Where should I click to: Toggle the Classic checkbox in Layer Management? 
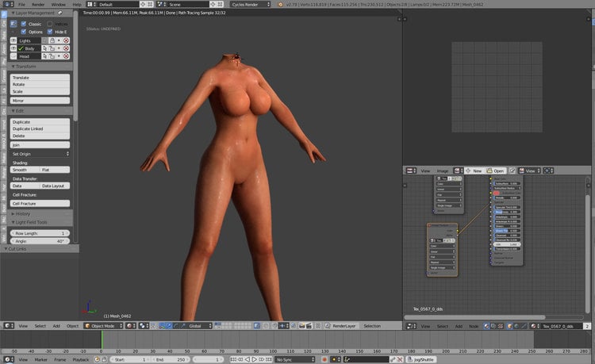pos(24,24)
